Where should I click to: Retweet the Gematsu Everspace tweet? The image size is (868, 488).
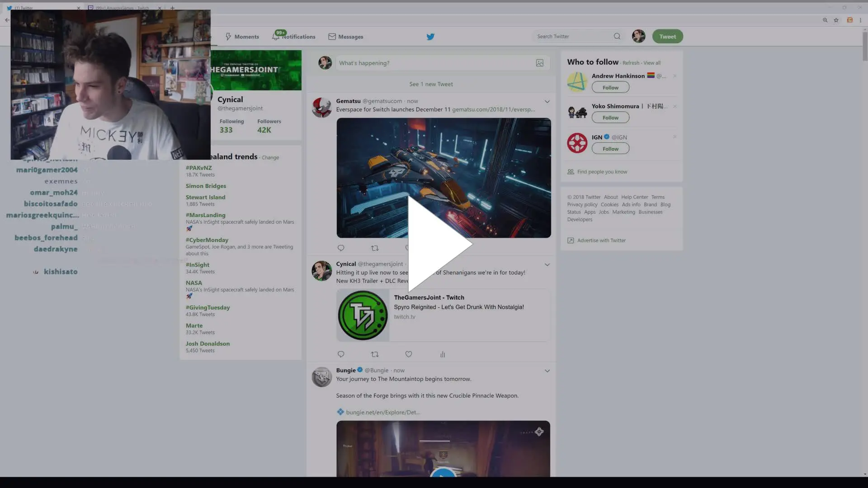[x=375, y=248]
